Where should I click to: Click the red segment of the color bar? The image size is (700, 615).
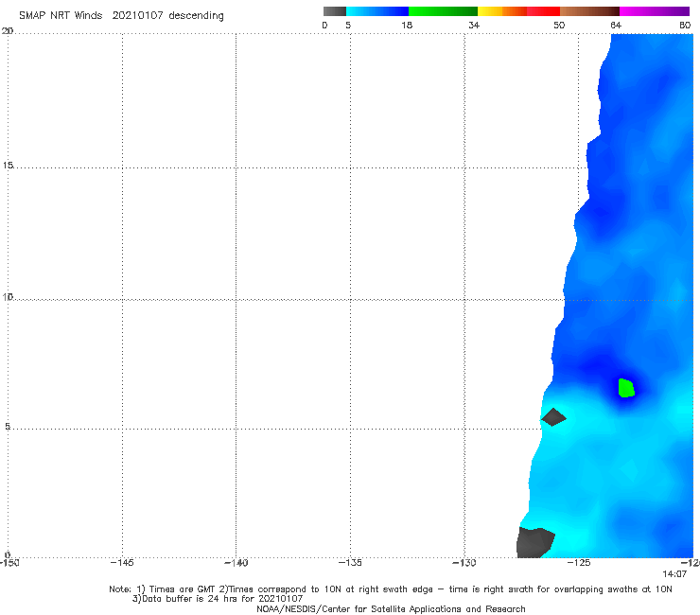point(543,11)
